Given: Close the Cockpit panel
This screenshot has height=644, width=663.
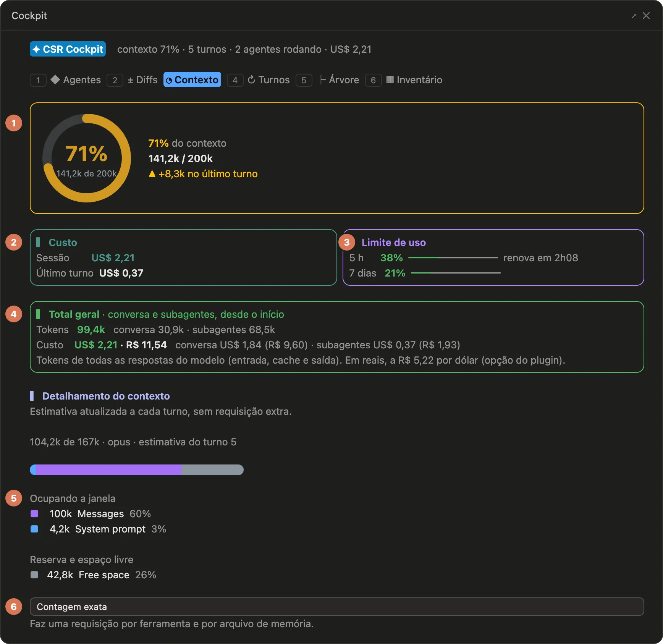Looking at the screenshot, I should pyautogui.click(x=646, y=16).
